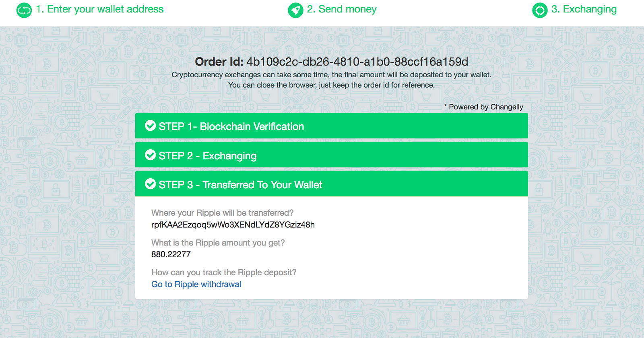Click the checkmark icon on STEP 2 bar
This screenshot has width=644, height=338.
click(x=150, y=155)
